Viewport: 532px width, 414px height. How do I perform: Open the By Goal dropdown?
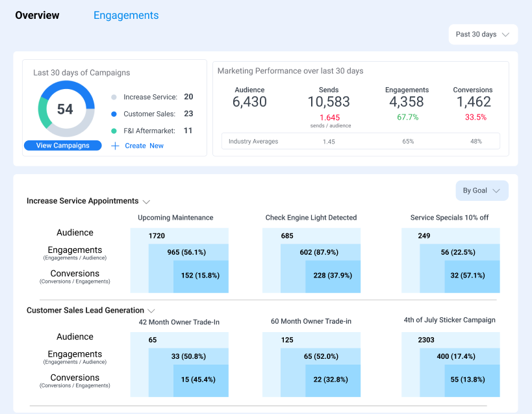pos(482,190)
